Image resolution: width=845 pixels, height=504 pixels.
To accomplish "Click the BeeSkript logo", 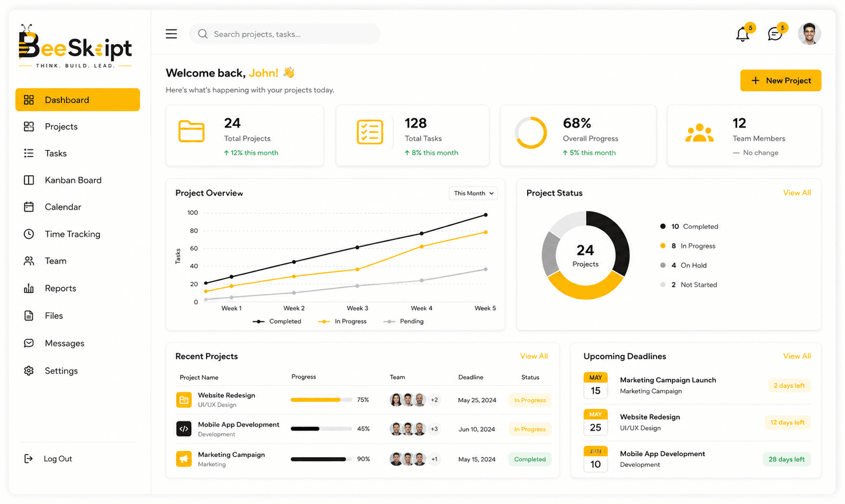I will coord(75,46).
